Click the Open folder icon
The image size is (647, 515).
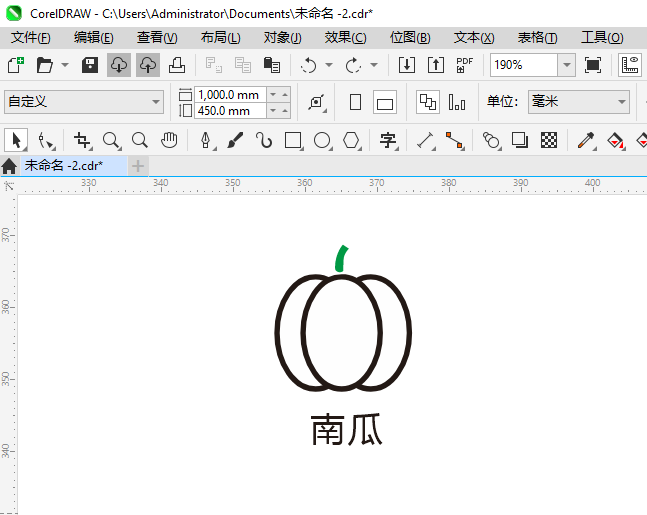pyautogui.click(x=45, y=65)
